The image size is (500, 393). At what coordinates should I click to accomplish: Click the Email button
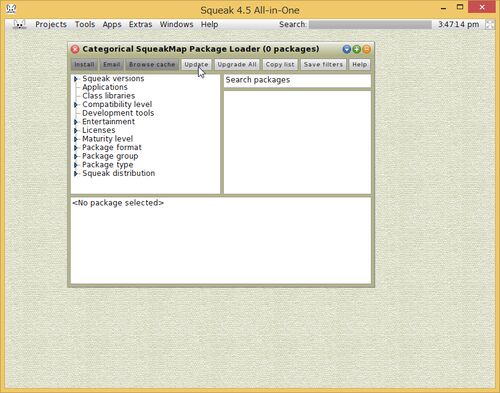click(111, 65)
